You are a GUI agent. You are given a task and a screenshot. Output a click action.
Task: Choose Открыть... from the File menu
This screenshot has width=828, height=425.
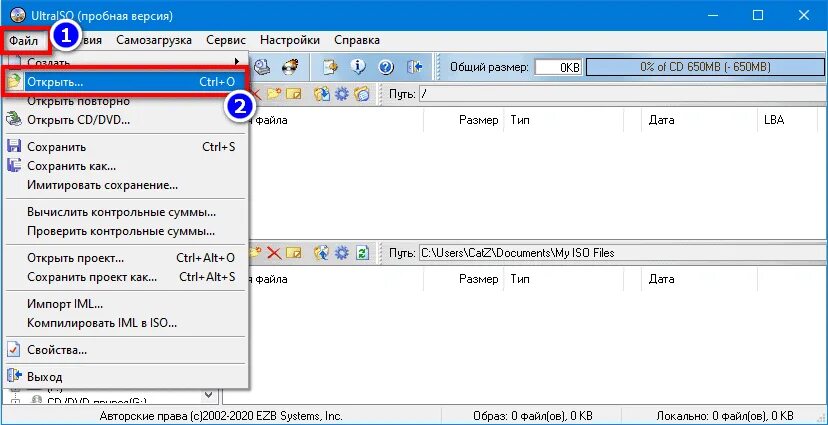[x=127, y=82]
